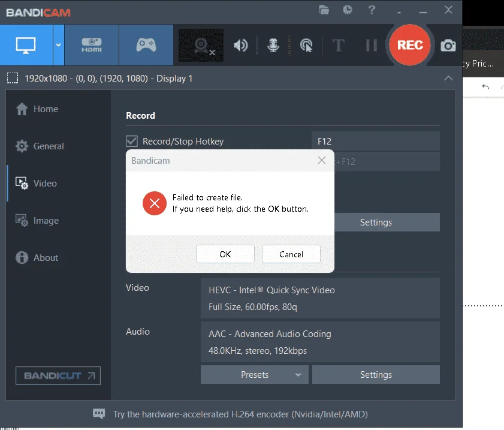Click the Image tab icon
The width and height of the screenshot is (504, 430).
[x=22, y=220]
